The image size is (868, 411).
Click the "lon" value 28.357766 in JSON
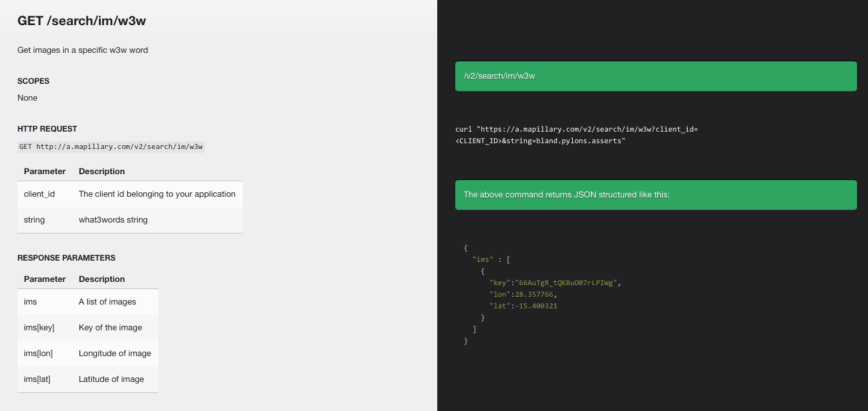click(x=533, y=295)
